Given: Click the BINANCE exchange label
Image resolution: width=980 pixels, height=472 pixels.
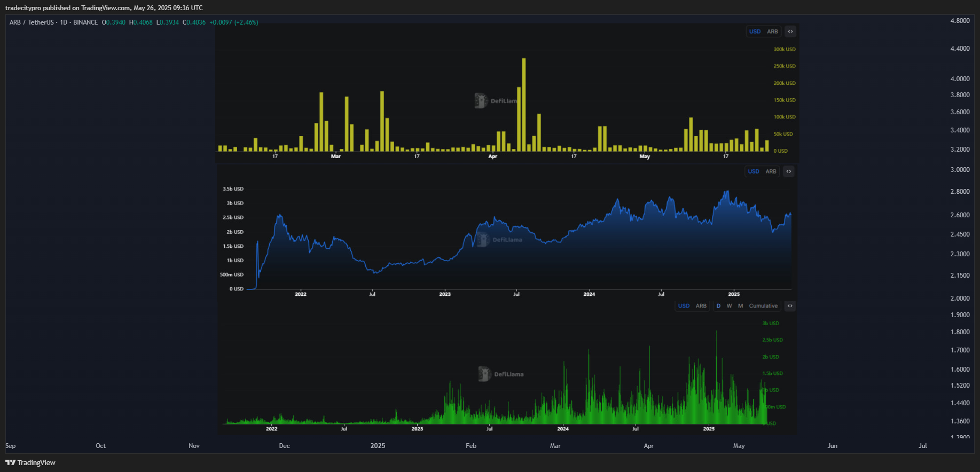Looking at the screenshot, I should pos(85,22).
